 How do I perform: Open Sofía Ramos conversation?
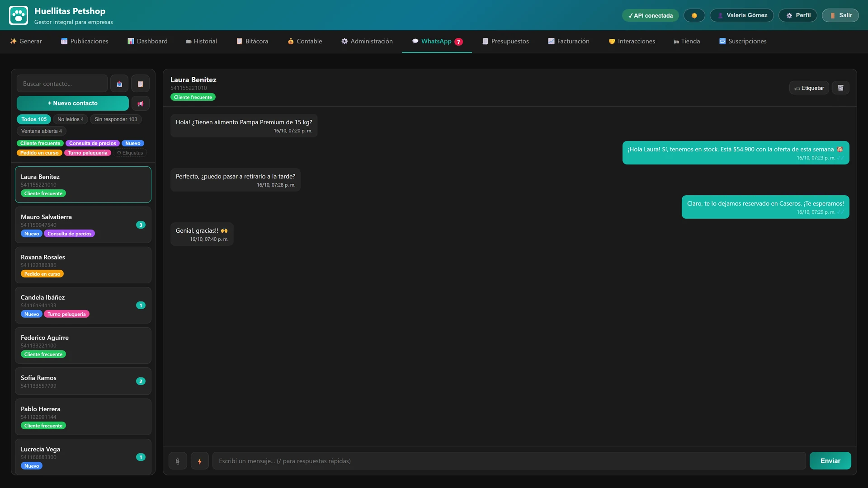click(83, 381)
